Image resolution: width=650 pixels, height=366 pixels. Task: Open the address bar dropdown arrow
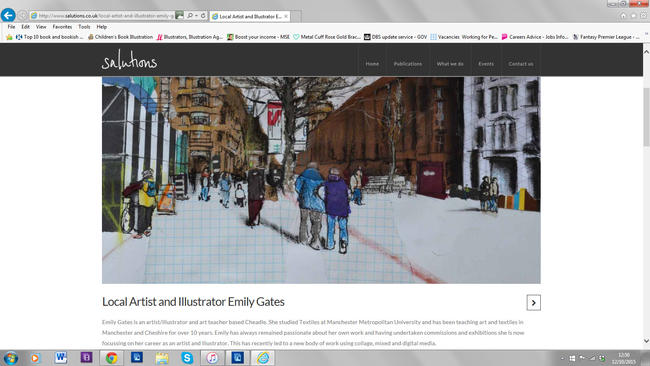[196, 16]
